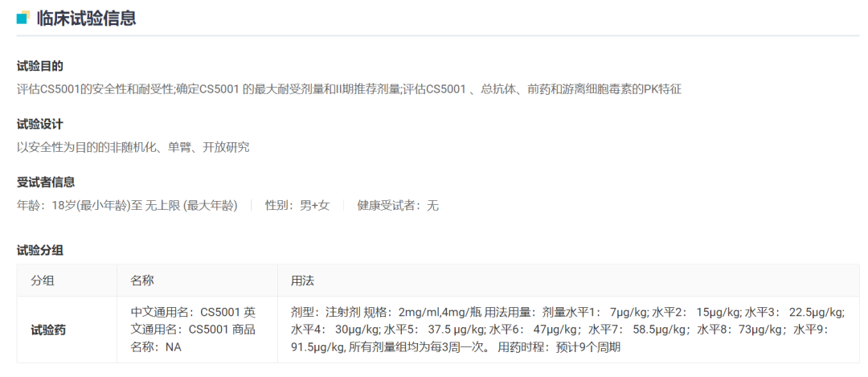This screenshot has height=377, width=868.
Task: Click the 临床试验信息 section heading
Action: click(x=86, y=18)
